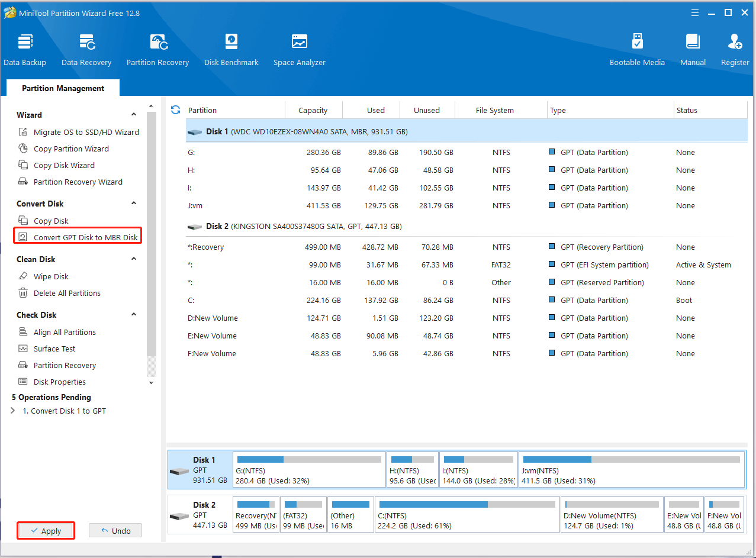Image resolution: width=756 pixels, height=558 pixels.
Task: Open Disk Properties
Action: point(60,382)
